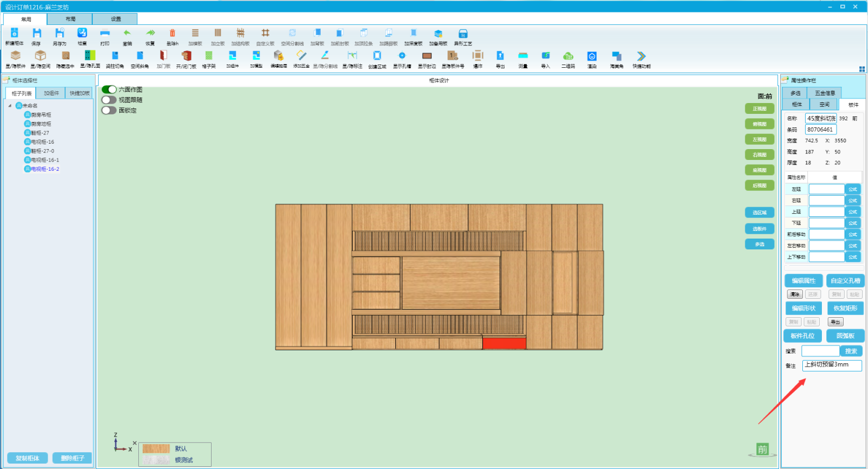
Task: Click the 渲染 (render) icon
Action: 592,56
